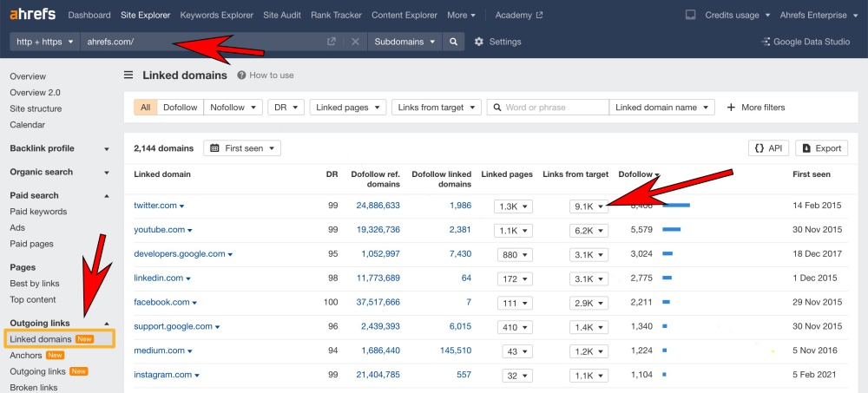
Task: Open Keywords Explorer in top navigation
Action: pyautogui.click(x=216, y=16)
